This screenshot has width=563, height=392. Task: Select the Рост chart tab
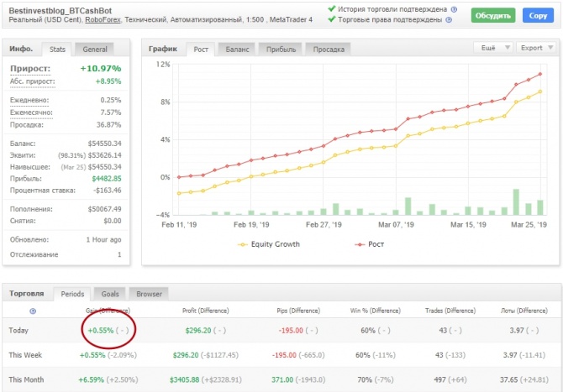tap(201, 50)
